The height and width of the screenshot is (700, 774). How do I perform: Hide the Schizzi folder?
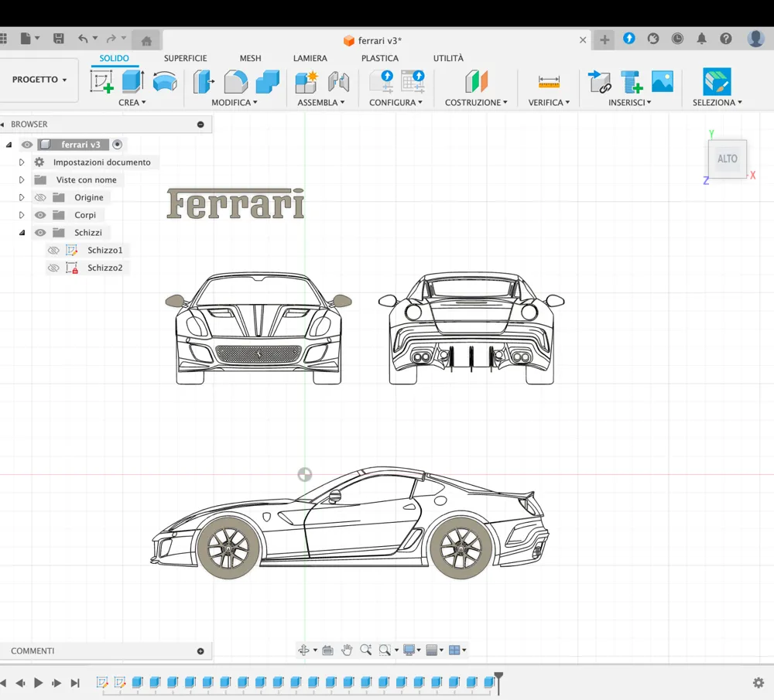click(x=40, y=232)
